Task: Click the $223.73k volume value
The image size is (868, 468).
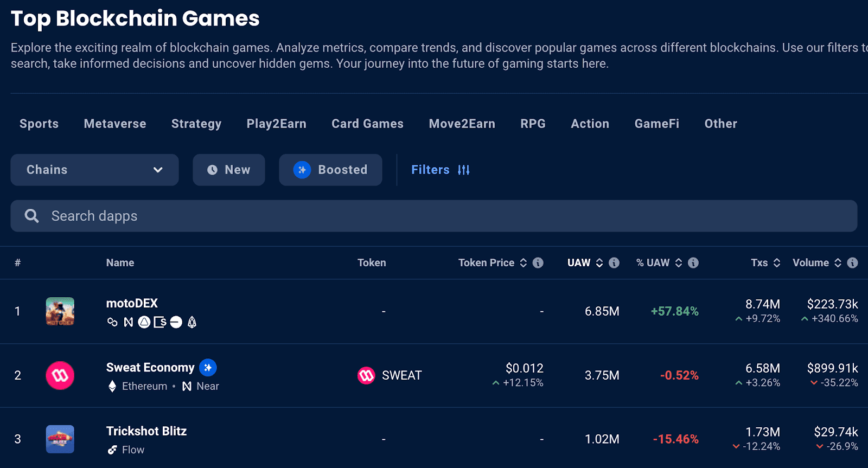Action: [833, 304]
